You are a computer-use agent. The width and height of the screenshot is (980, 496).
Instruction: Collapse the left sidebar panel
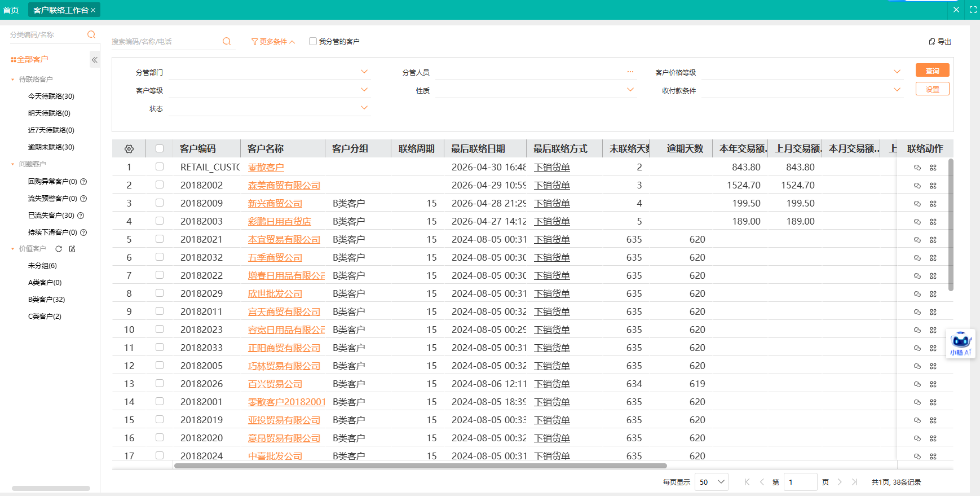(95, 59)
